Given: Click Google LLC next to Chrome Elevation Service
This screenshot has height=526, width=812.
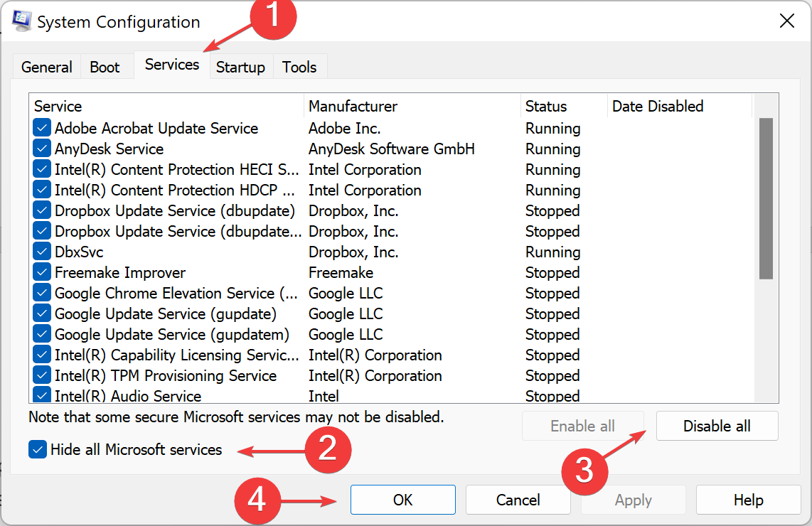Looking at the screenshot, I should [346, 293].
